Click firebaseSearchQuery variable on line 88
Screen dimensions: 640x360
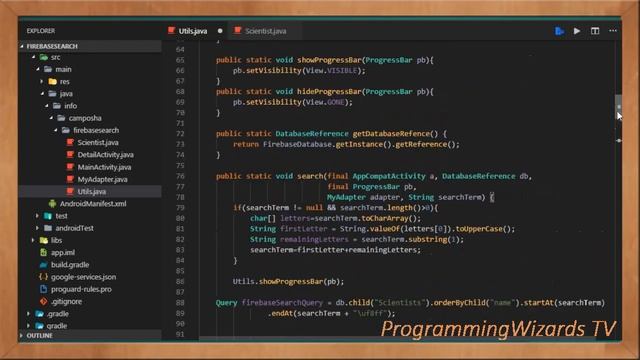282,303
